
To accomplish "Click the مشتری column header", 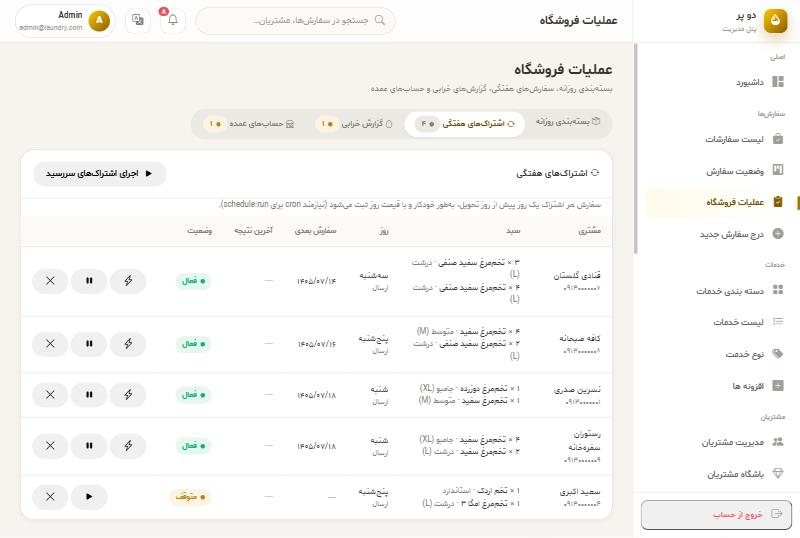I will 589,231.
